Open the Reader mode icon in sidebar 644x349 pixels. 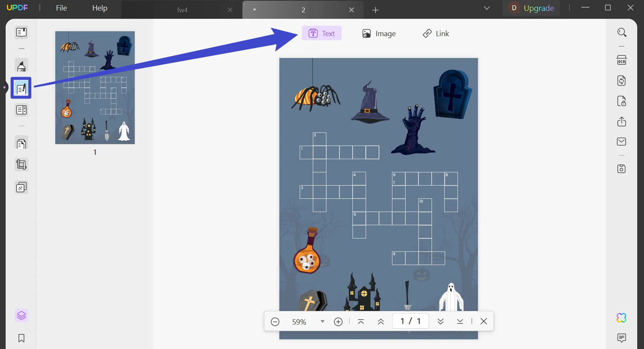21,32
